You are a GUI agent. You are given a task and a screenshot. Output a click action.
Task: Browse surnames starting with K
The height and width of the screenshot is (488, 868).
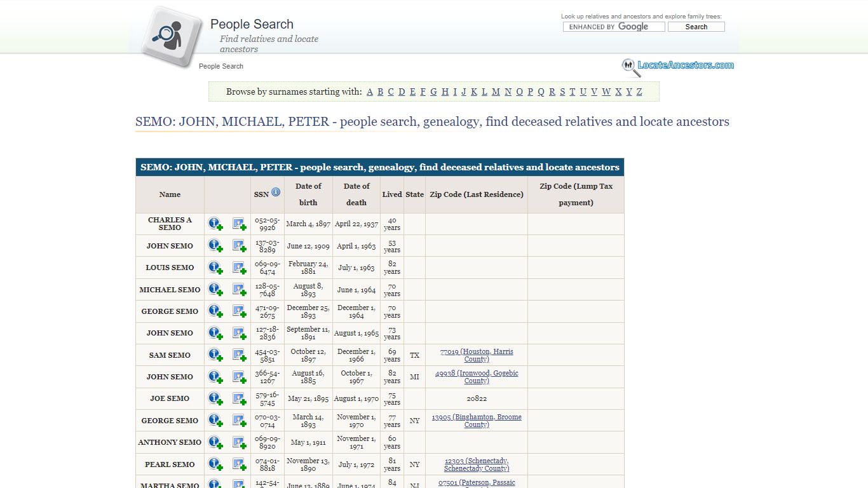(x=473, y=91)
